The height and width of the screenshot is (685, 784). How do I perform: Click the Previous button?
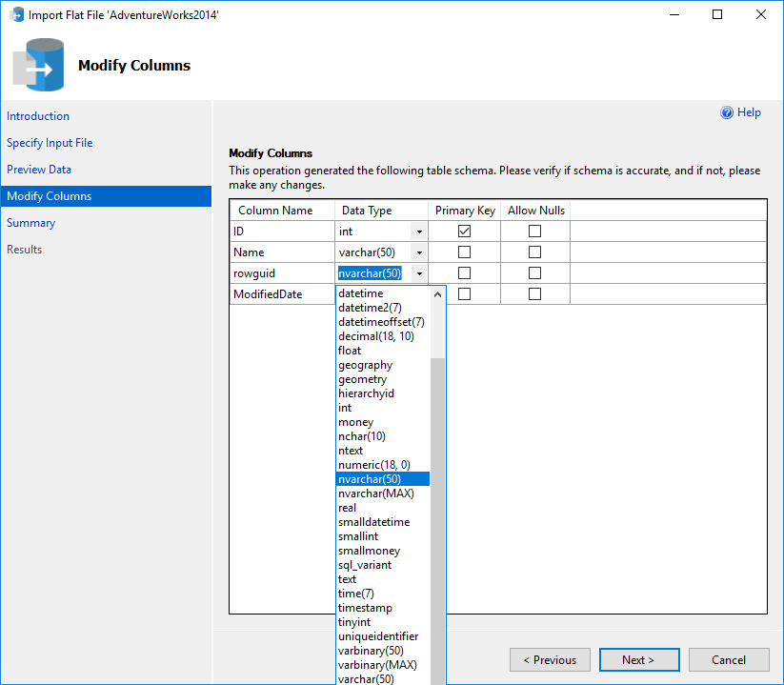549,660
